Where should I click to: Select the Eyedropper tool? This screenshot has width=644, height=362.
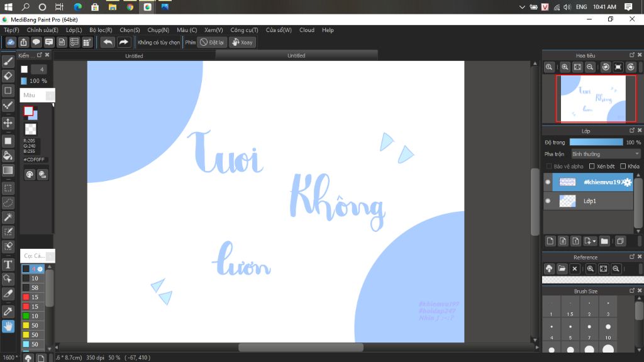[x=8, y=312]
